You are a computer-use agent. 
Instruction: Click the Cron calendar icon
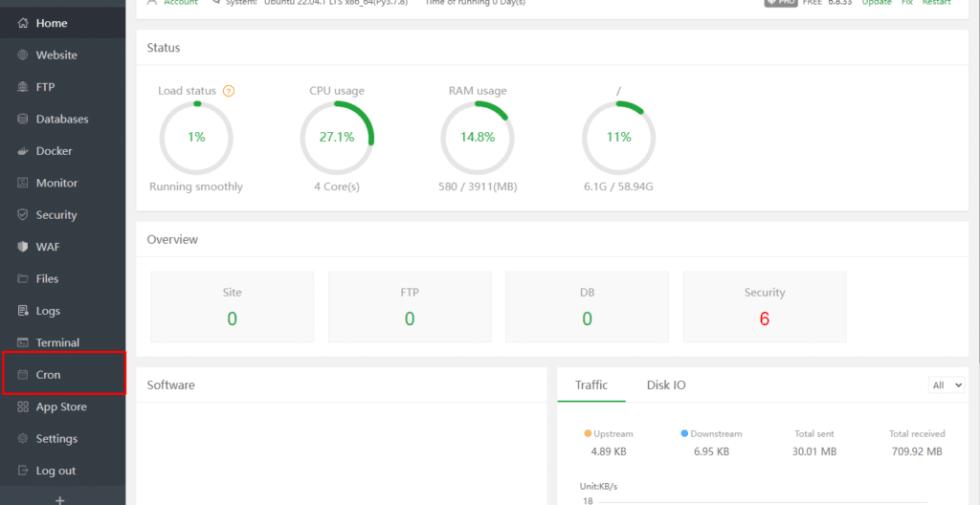(23, 375)
